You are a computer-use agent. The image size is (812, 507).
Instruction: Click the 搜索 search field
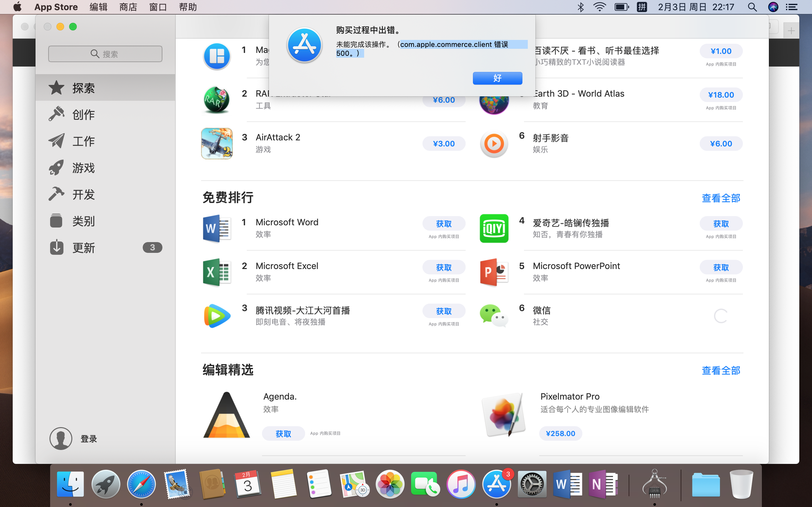(105, 54)
